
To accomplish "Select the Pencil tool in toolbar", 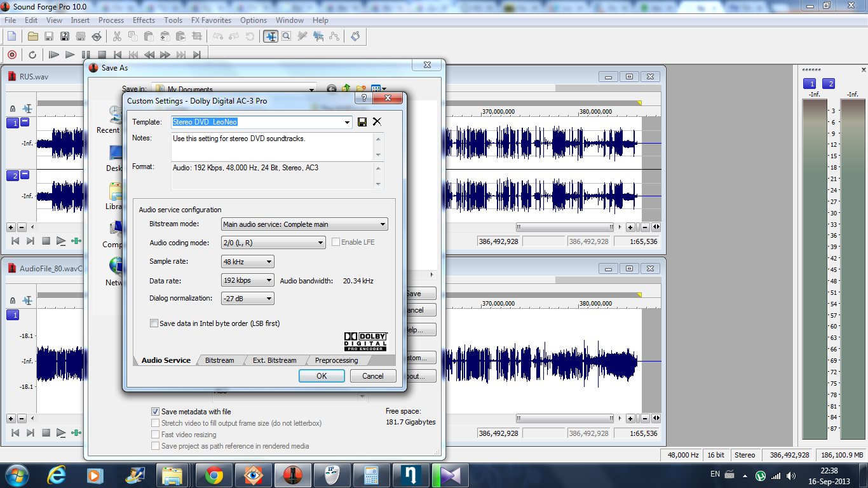I will tap(302, 36).
